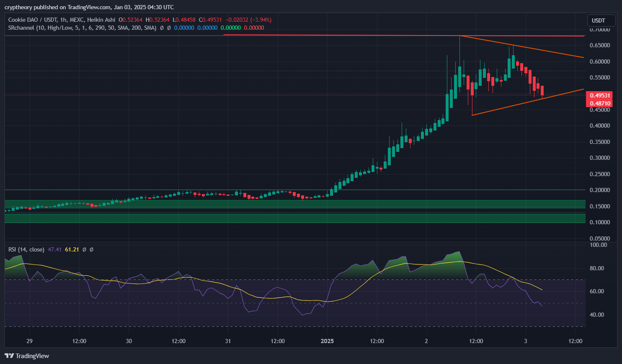Viewport: 622px width, 364px height.
Task: Click the 0.60000 price scale label
Action: coord(600,62)
